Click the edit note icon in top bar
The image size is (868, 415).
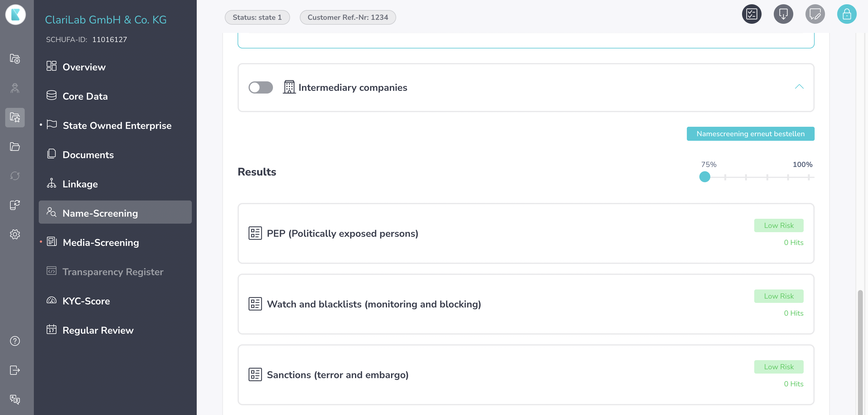tap(815, 14)
